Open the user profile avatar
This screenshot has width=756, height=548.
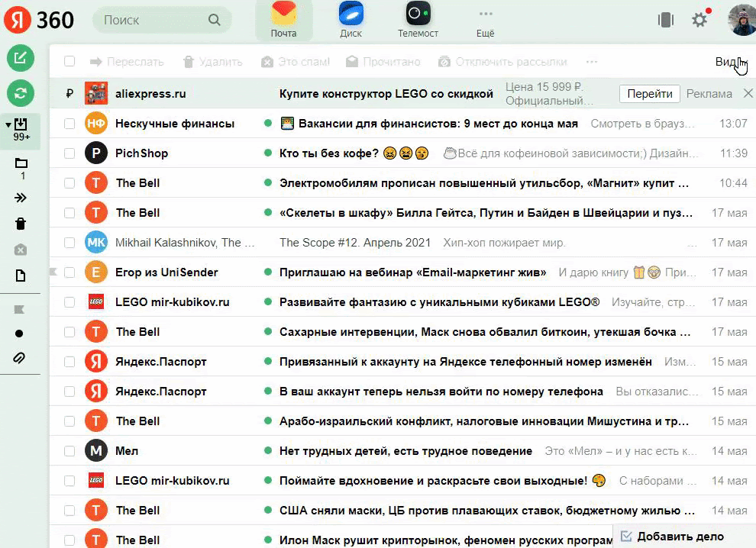pos(741,20)
